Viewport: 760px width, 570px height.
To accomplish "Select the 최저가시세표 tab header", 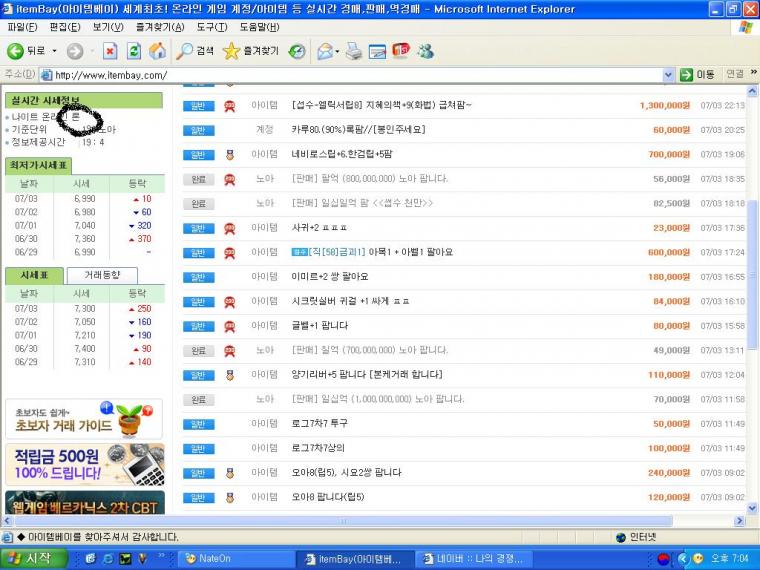I will 38,165.
